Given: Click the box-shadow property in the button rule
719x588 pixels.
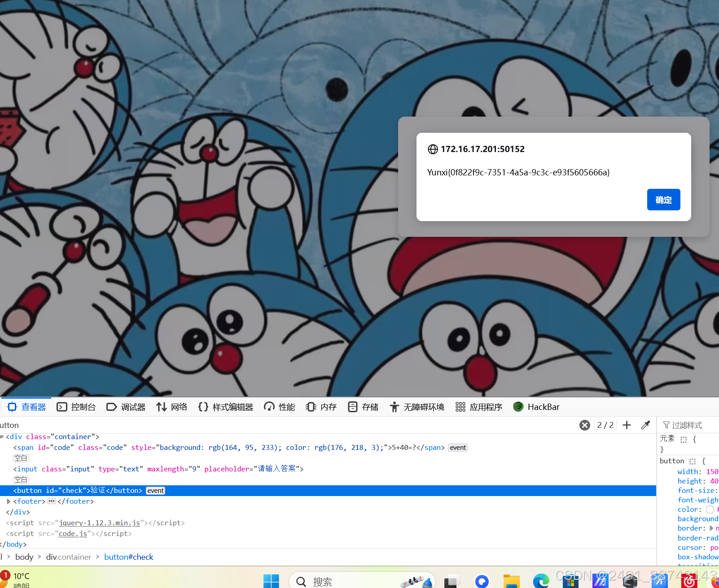Looking at the screenshot, I should click(x=698, y=557).
